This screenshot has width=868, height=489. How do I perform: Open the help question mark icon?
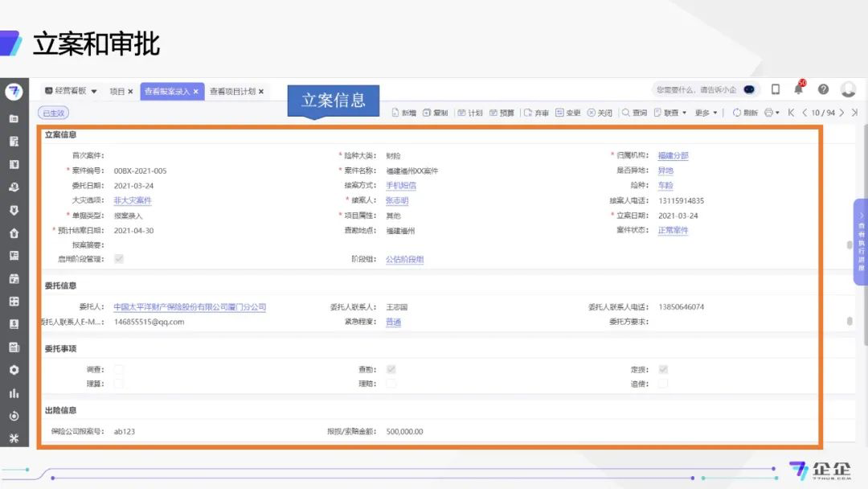point(823,89)
